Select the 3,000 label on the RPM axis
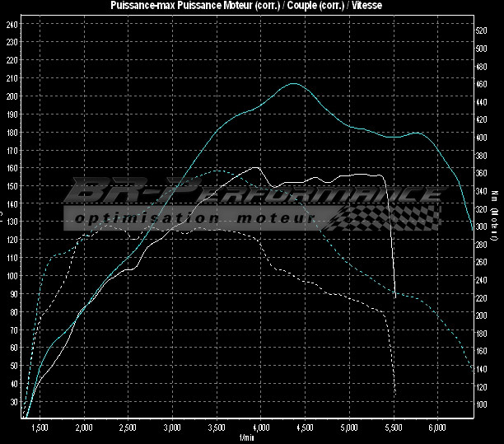The image size is (504, 444). (x=172, y=428)
